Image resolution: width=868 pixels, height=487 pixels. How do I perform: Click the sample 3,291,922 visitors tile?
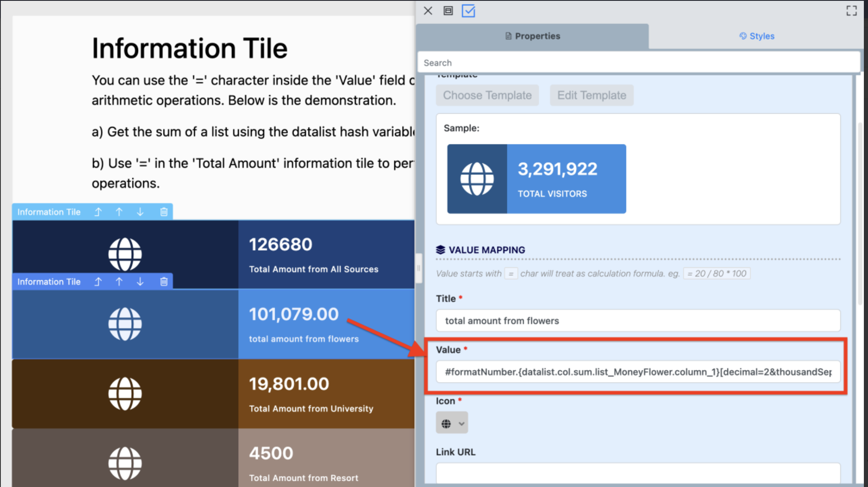537,179
